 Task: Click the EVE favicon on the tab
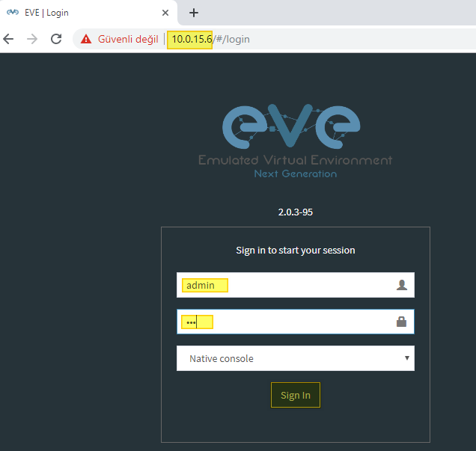(13, 13)
